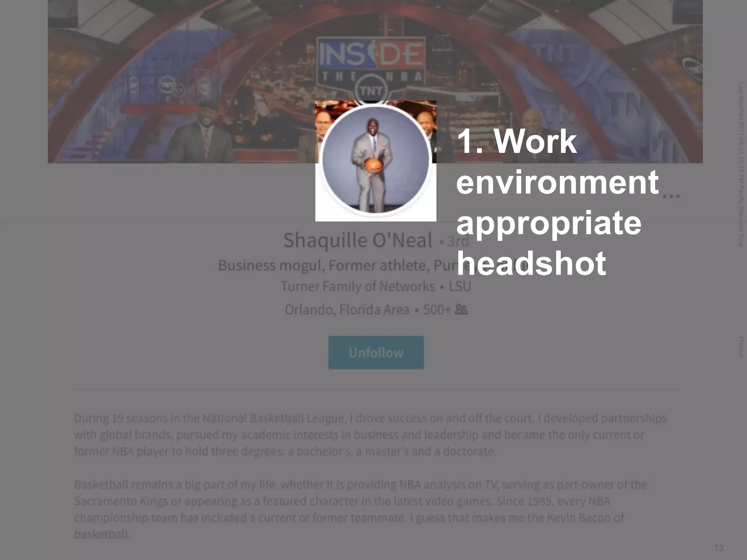The height and width of the screenshot is (560, 747).
Task: Click the Unfollow button
Action: tap(376, 353)
